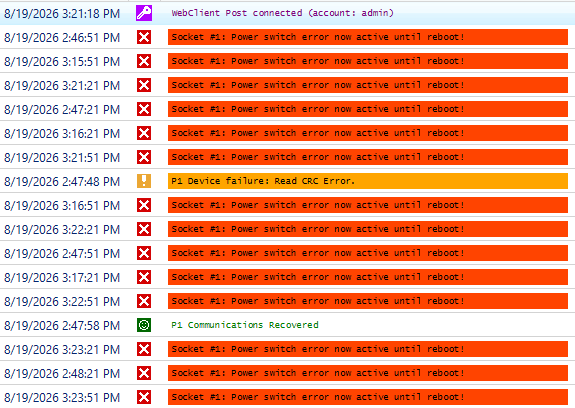575x408 pixels.
Task: Select the power switch error message at 3:22:51 PM
Action: tap(368, 301)
